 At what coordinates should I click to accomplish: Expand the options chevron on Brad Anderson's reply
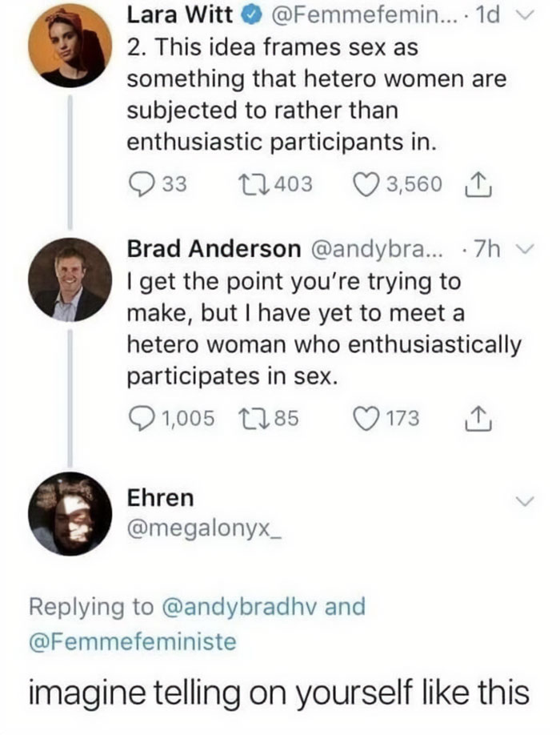(524, 248)
